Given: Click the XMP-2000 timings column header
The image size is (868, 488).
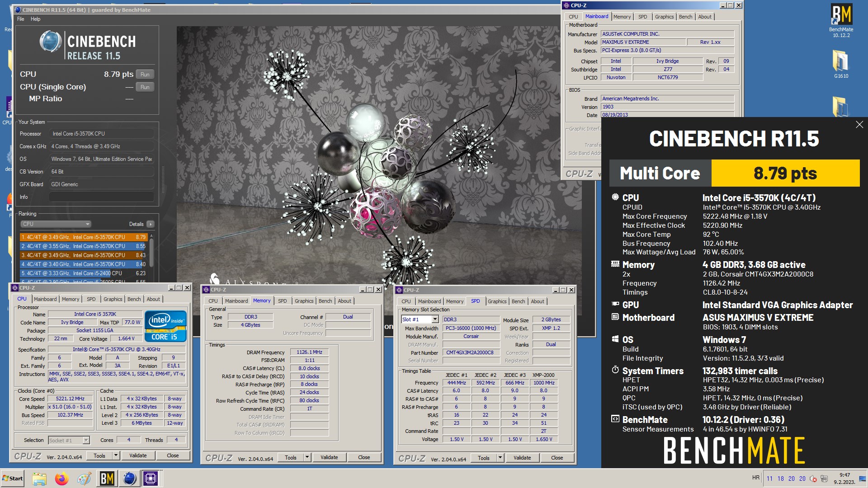Looking at the screenshot, I should 543,375.
